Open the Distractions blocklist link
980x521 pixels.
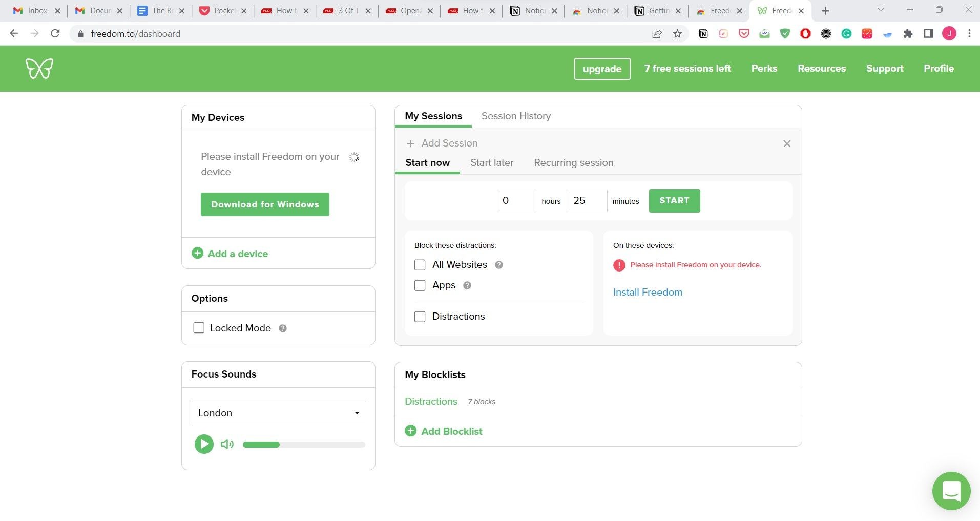tap(431, 402)
